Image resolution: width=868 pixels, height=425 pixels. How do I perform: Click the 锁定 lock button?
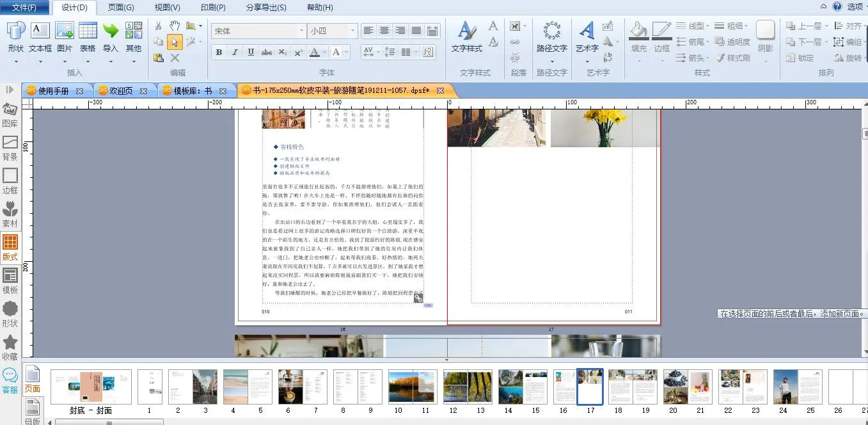[800, 58]
